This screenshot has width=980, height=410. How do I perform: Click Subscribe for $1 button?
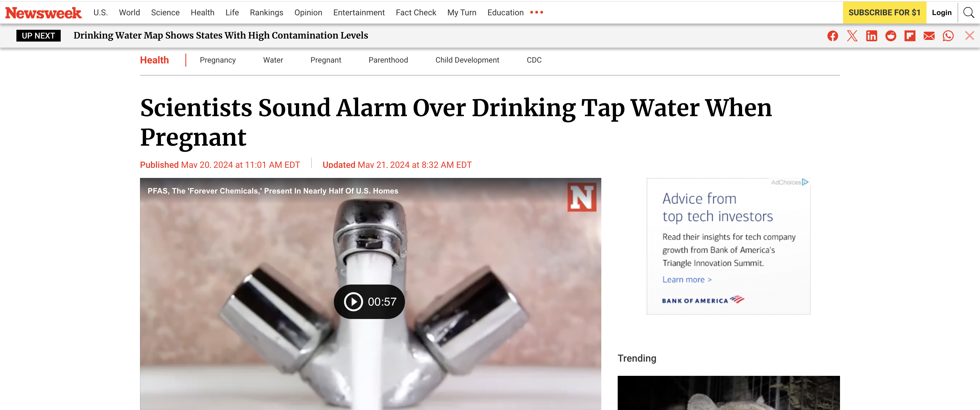[884, 13]
